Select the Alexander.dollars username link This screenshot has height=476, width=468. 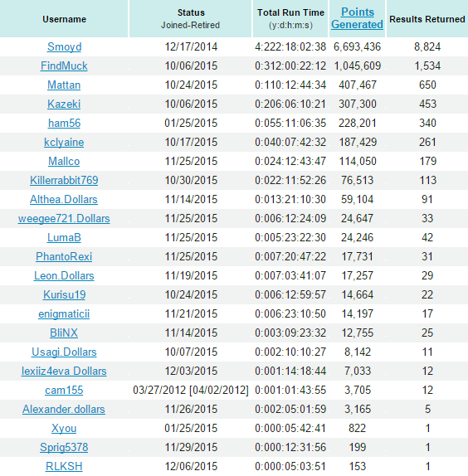(63, 410)
